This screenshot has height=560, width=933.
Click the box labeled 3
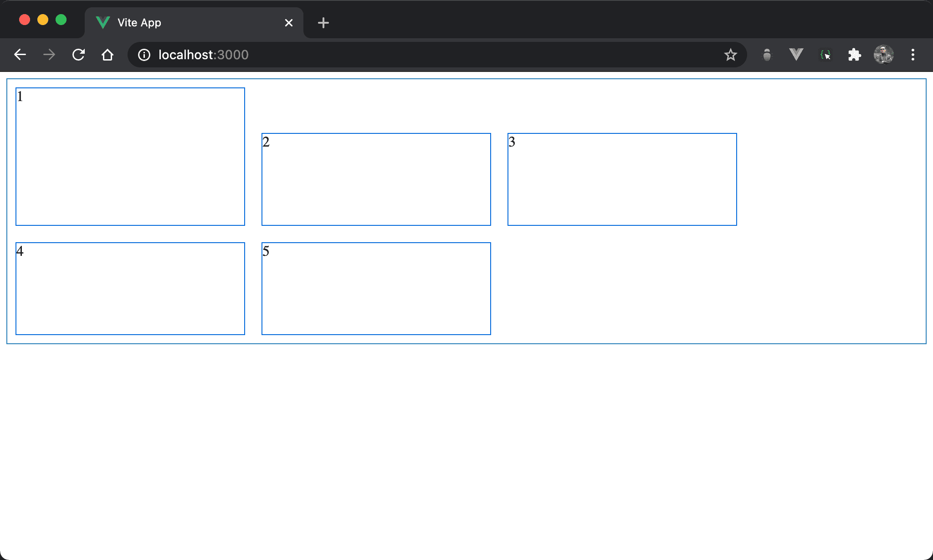coord(622,179)
